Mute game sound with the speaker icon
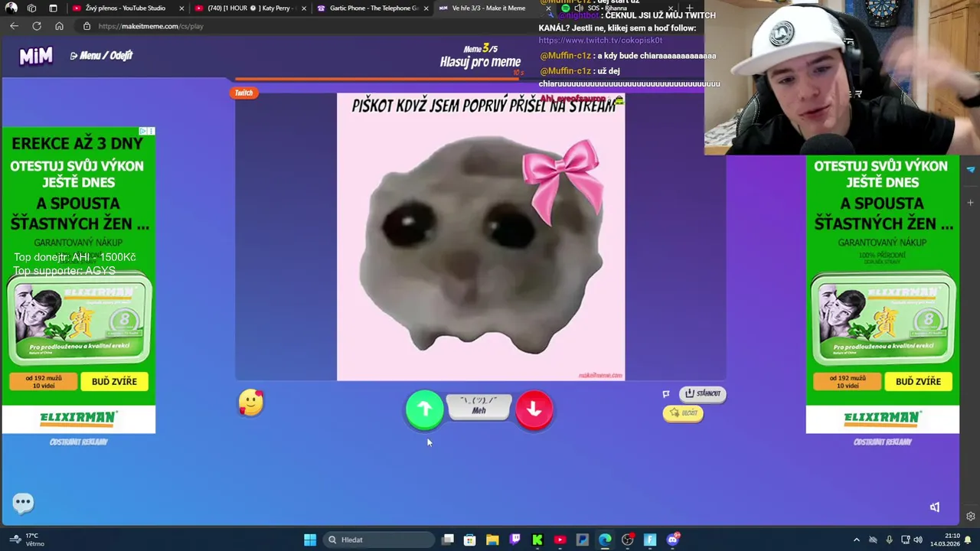The height and width of the screenshot is (551, 980). coord(934,507)
